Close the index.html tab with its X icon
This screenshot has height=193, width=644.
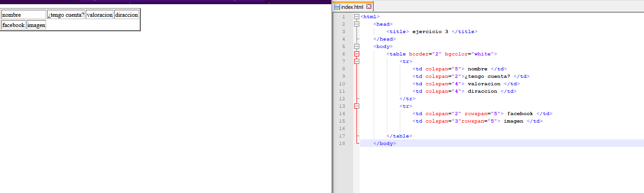[369, 7]
